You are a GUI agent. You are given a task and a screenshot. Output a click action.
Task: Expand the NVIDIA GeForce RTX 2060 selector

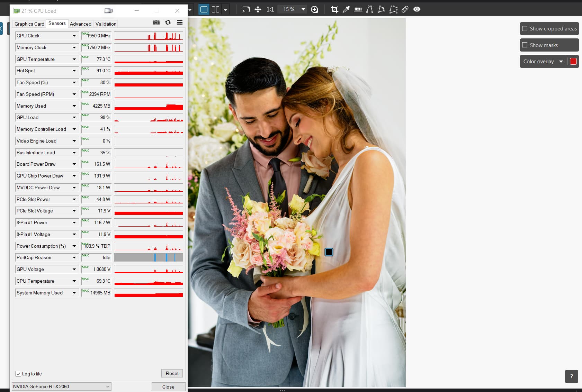pyautogui.click(x=108, y=386)
